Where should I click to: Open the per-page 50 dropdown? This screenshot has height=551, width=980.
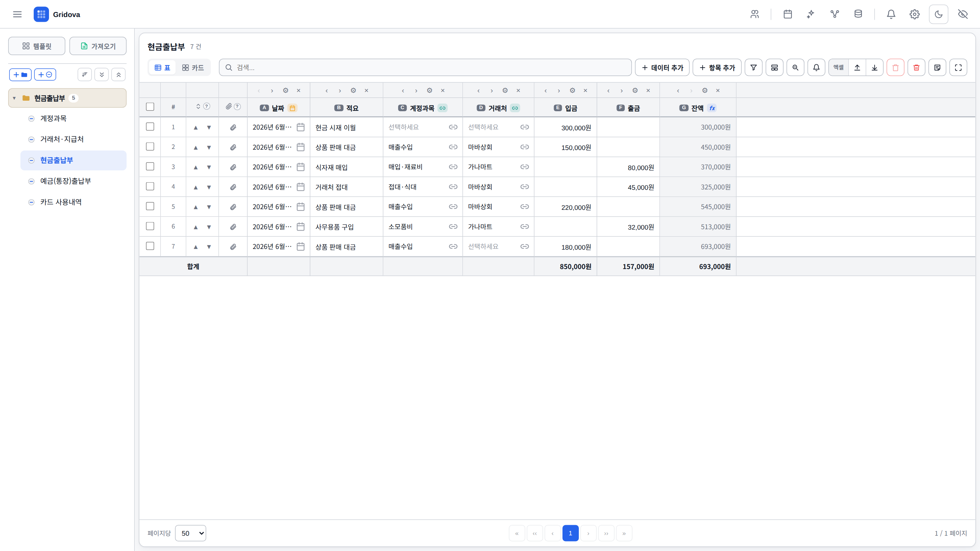click(x=191, y=533)
